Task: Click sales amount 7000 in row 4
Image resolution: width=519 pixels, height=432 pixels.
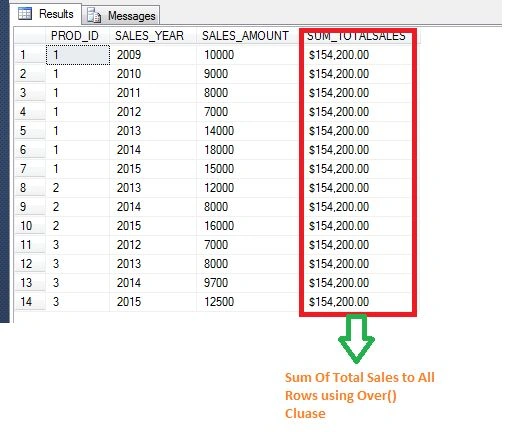Action: tap(248, 112)
